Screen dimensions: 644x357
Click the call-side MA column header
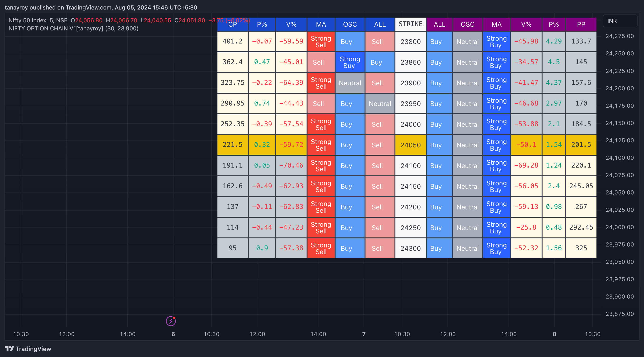pyautogui.click(x=321, y=24)
